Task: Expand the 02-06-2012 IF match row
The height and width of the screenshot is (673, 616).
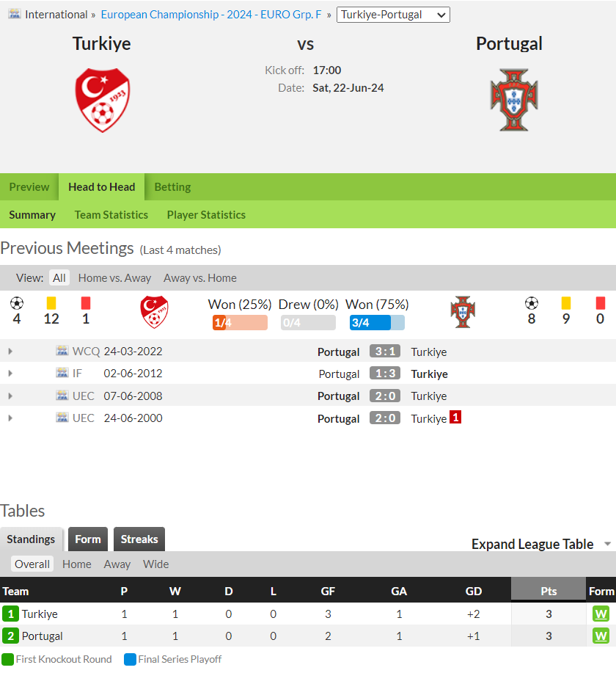Action: tap(10, 374)
